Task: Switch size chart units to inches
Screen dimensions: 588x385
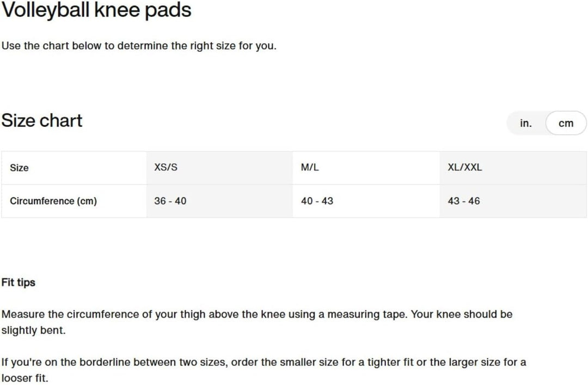Action: pos(526,123)
